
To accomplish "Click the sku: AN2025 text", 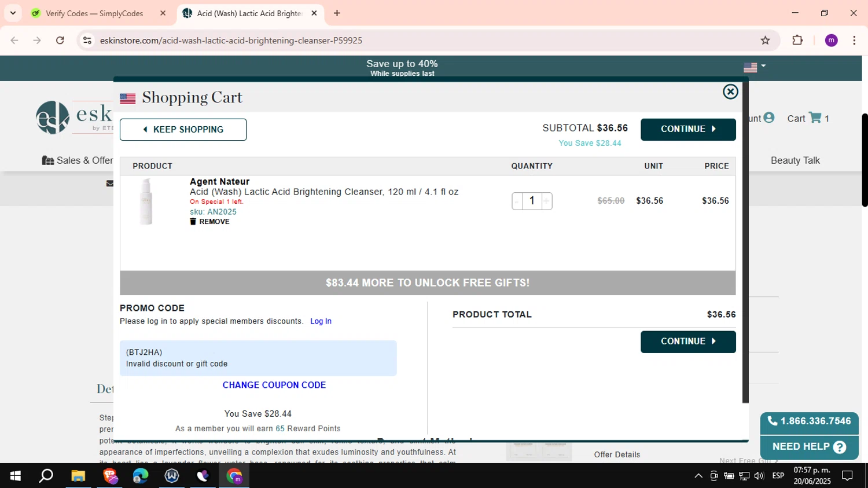I will pyautogui.click(x=213, y=212).
